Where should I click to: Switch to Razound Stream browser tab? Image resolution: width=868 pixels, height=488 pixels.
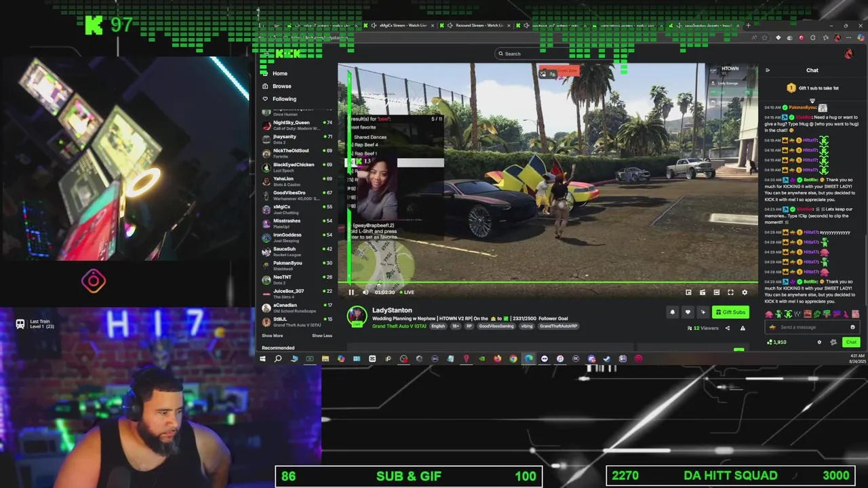(x=477, y=26)
